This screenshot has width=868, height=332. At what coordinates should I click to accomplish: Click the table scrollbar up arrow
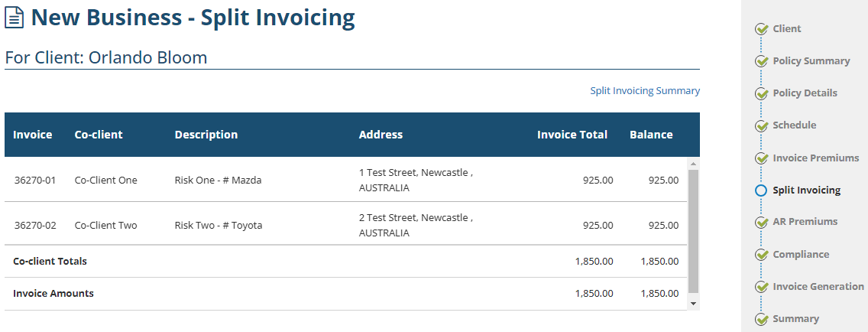pos(693,164)
